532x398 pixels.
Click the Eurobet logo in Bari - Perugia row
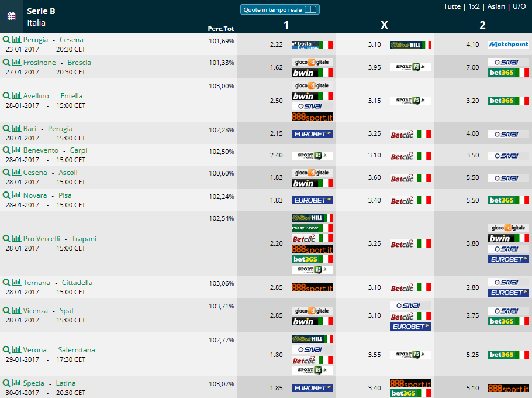[312, 134]
